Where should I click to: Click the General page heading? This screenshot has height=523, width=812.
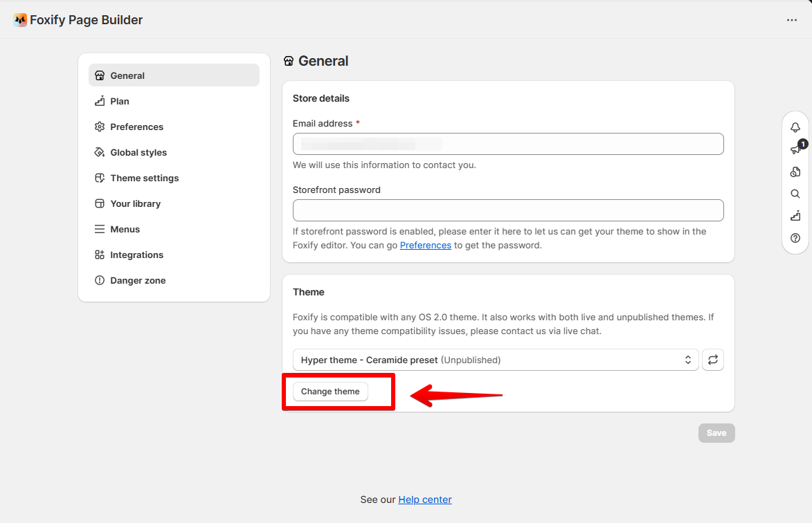click(x=323, y=61)
